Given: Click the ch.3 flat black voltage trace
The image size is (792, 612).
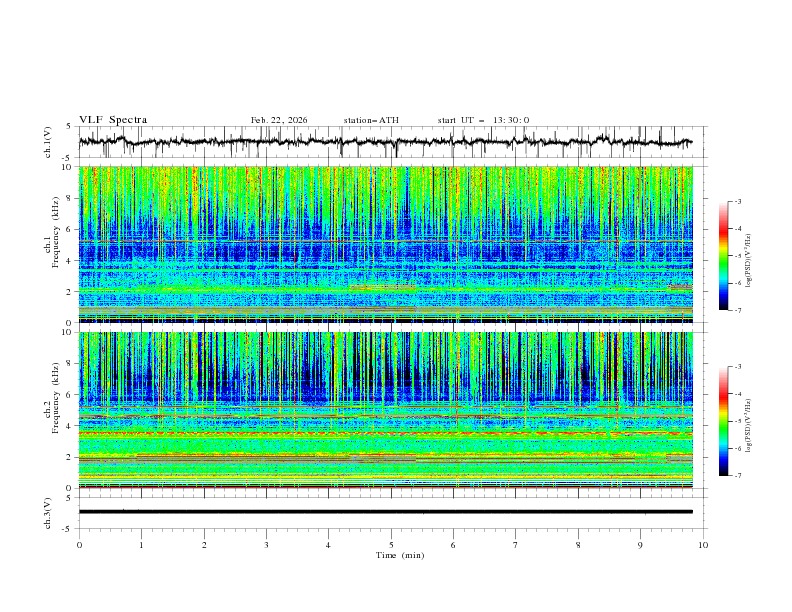Looking at the screenshot, I should click(385, 512).
